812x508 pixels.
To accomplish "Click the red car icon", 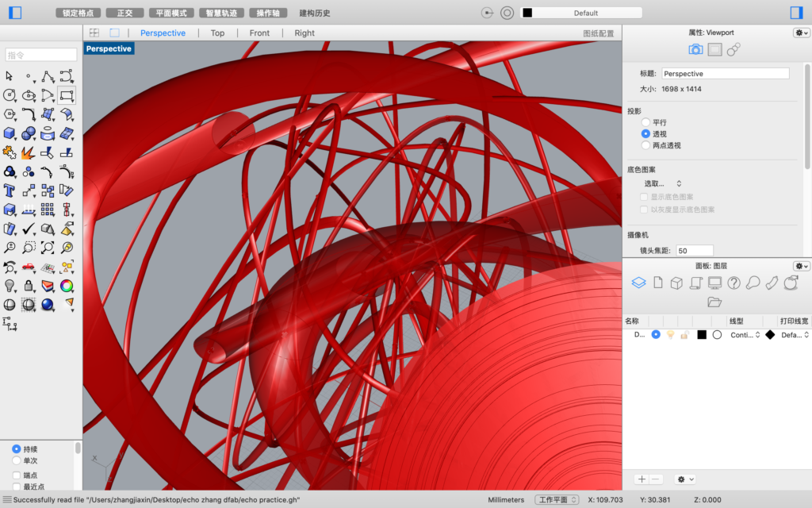I will [29, 267].
